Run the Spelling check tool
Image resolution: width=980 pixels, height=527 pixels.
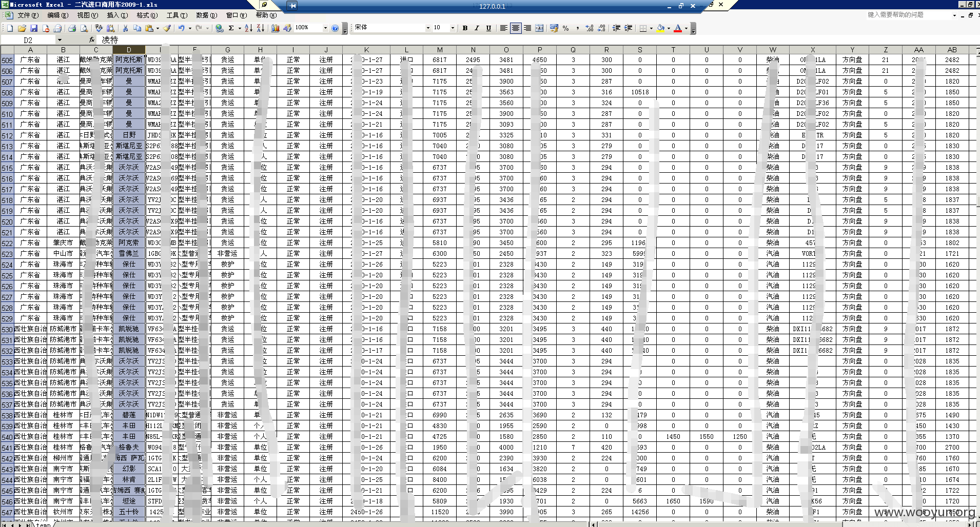pos(99,28)
